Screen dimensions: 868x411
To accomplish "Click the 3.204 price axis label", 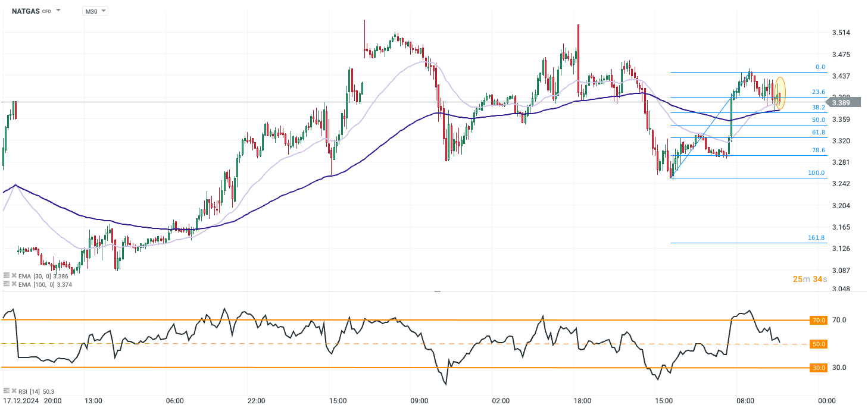I will point(841,206).
